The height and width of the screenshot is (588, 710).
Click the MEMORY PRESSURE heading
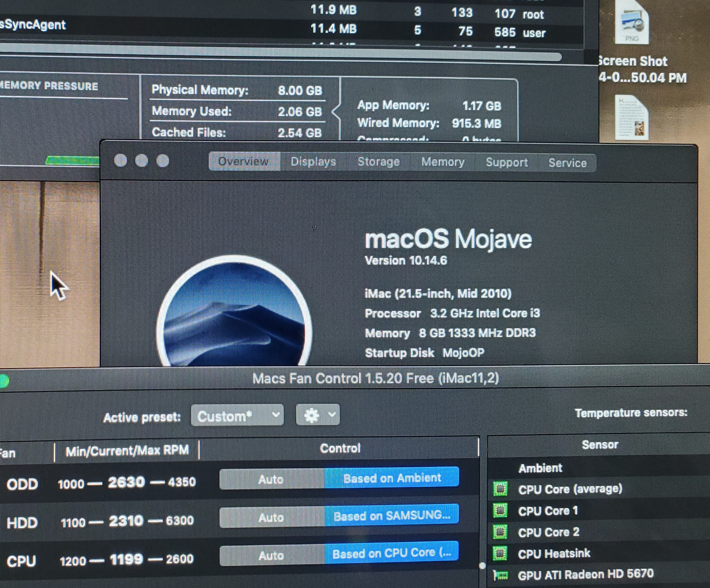pyautogui.click(x=49, y=86)
